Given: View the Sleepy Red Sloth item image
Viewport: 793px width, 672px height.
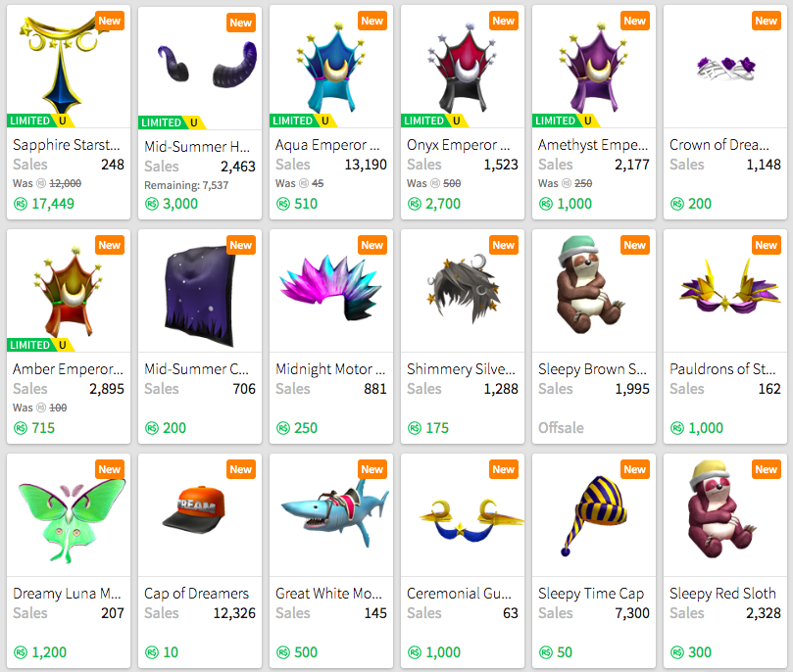Looking at the screenshot, I should click(x=724, y=514).
